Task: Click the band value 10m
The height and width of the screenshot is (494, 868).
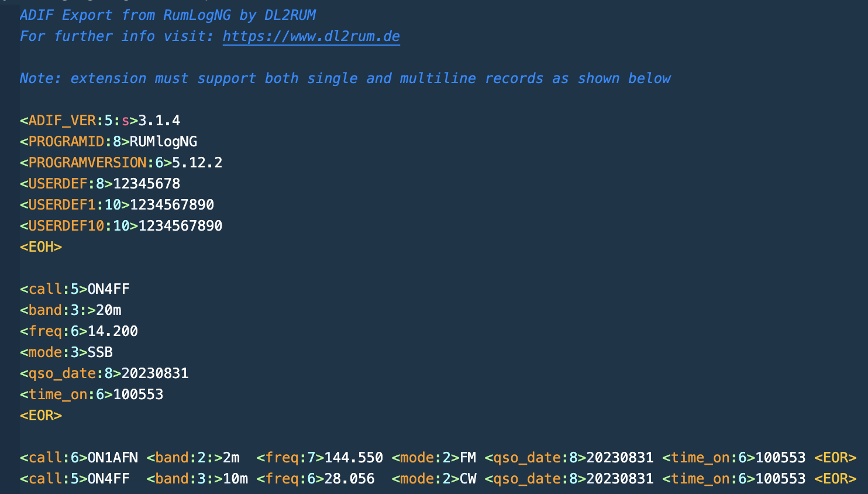Action: [x=235, y=479]
